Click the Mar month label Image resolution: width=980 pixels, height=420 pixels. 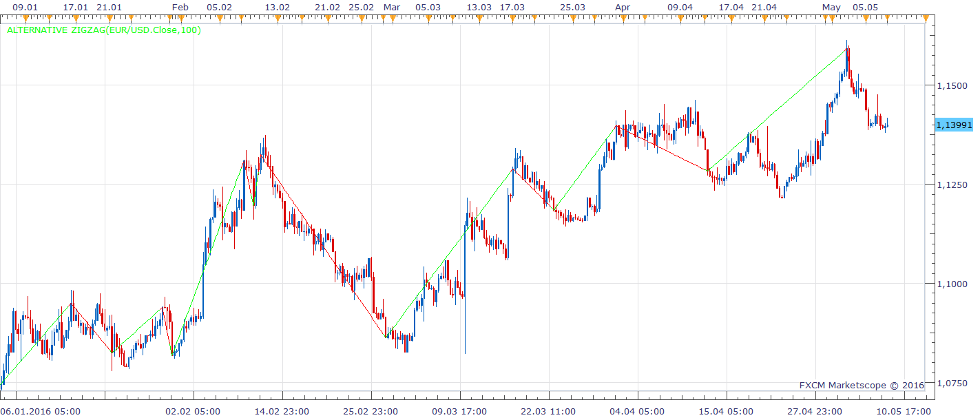tap(391, 6)
